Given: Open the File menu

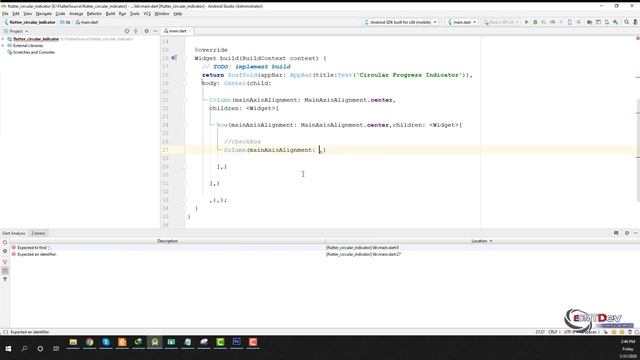Looking at the screenshot, I should 5,13.
